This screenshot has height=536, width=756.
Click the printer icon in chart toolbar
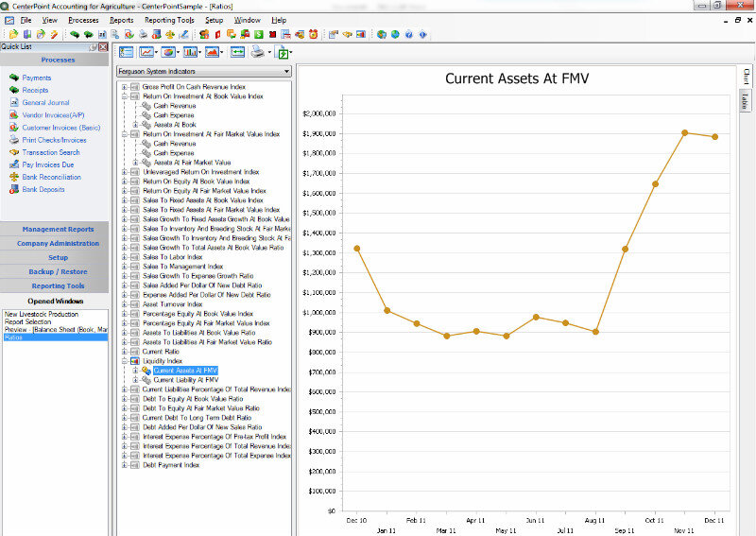point(256,52)
